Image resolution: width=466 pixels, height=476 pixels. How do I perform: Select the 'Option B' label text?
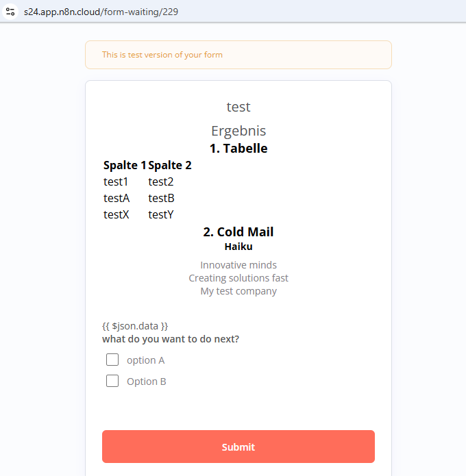point(147,381)
